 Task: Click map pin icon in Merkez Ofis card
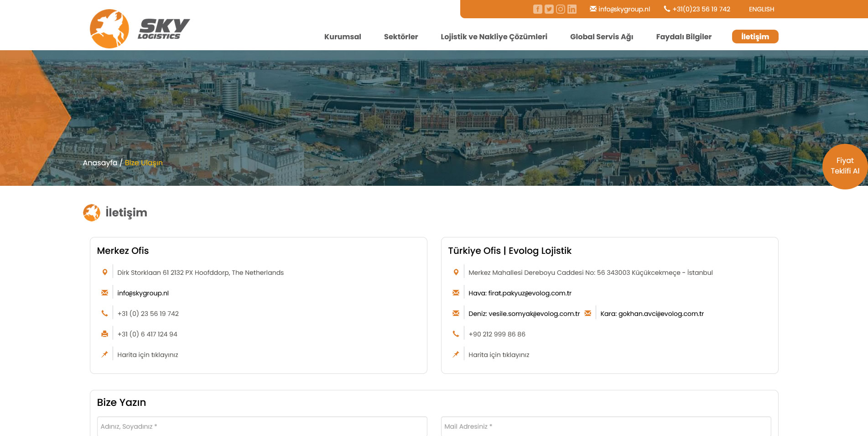105,354
